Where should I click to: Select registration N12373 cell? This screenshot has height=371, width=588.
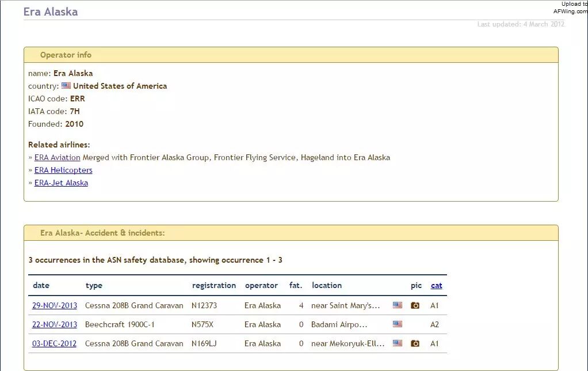[204, 306]
